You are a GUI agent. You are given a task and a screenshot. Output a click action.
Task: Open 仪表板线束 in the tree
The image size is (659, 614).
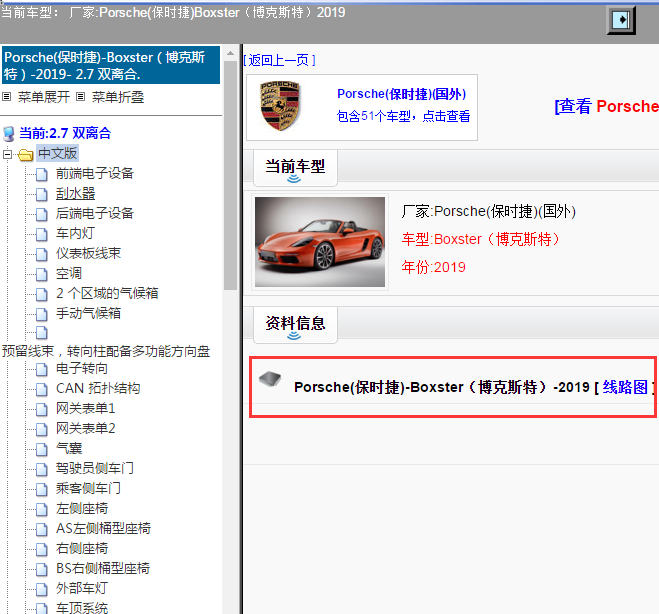tap(88, 253)
